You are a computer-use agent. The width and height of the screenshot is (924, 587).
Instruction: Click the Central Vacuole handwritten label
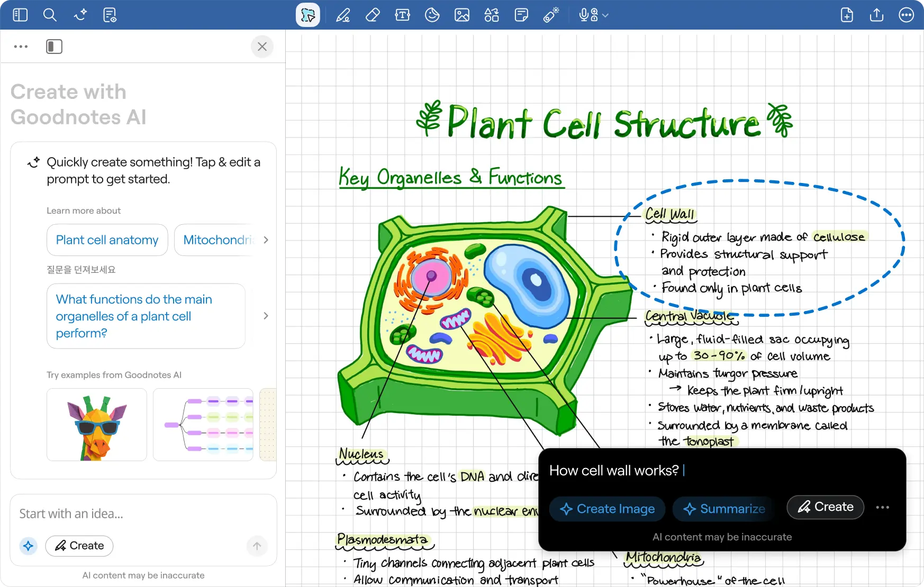[691, 316]
